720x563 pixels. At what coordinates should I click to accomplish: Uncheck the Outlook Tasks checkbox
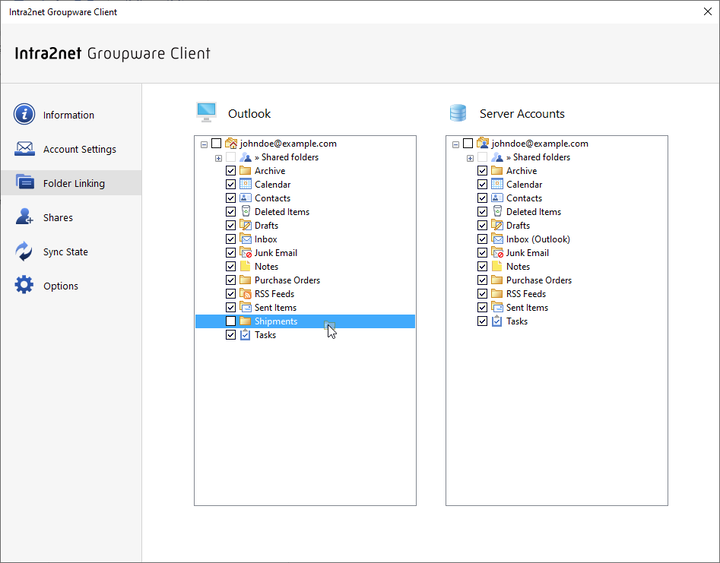(x=231, y=335)
